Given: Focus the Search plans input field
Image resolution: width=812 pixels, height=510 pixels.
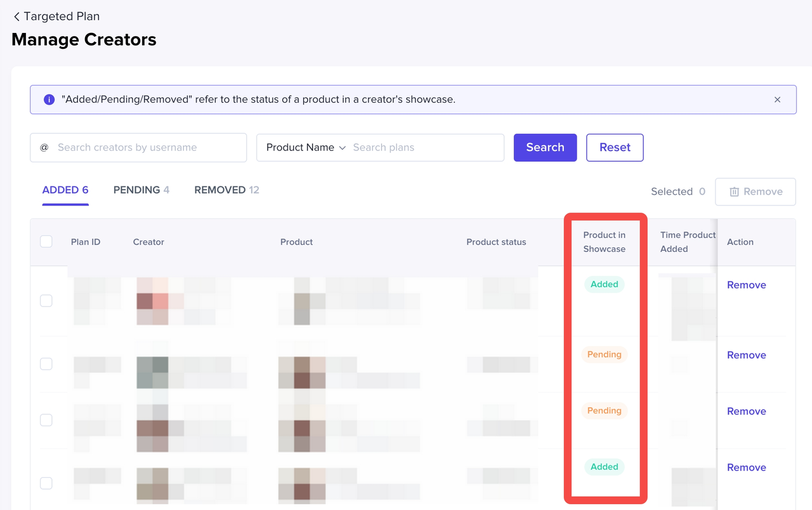Looking at the screenshot, I should 425,148.
